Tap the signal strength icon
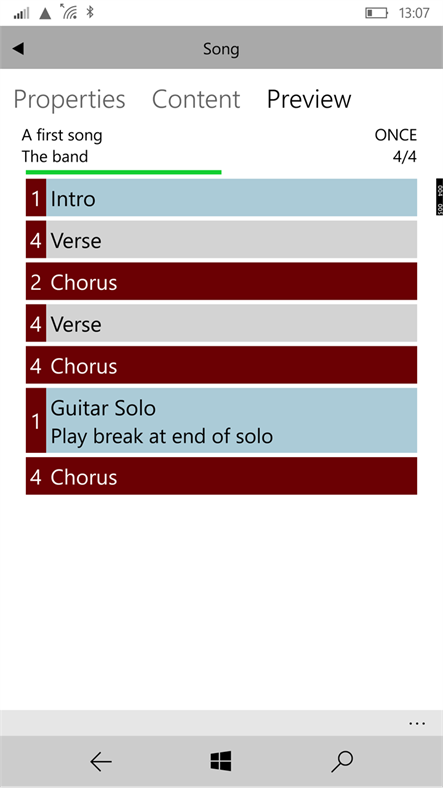The width and height of the screenshot is (443, 788). click(21, 13)
